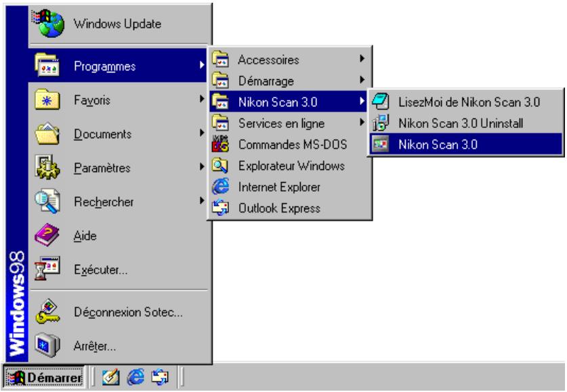
Task: Click the 'Outlook Express' label in Programmes
Action: tap(279, 208)
